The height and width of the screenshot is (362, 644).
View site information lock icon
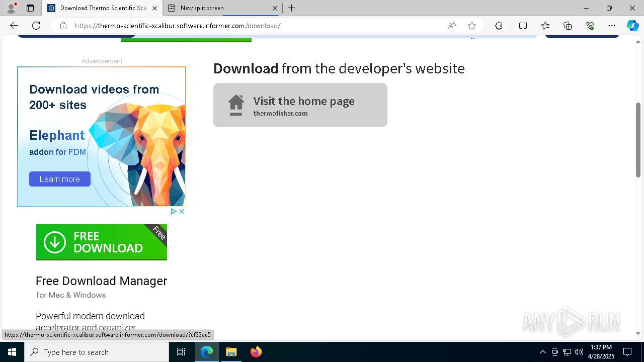63,26
